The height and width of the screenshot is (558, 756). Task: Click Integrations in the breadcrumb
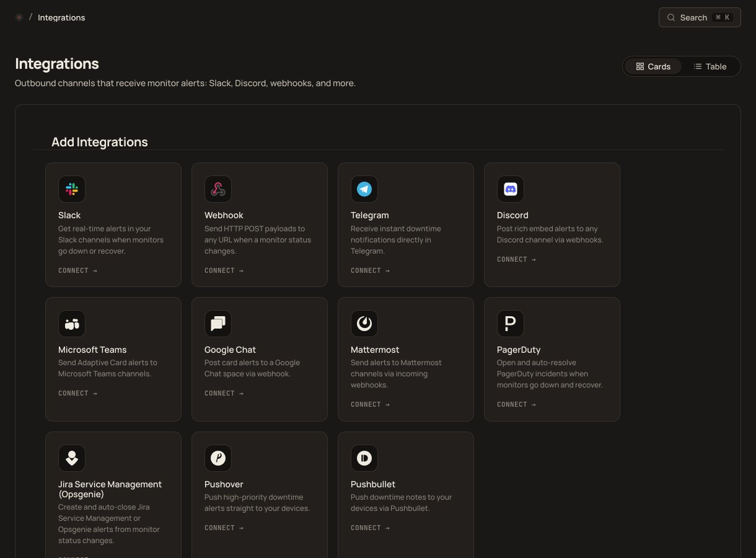pyautogui.click(x=61, y=17)
